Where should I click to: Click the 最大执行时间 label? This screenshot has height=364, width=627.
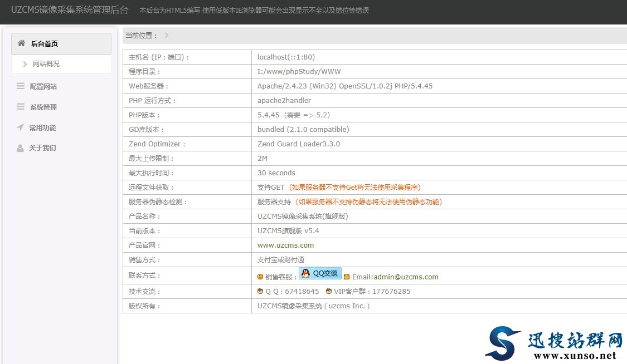coord(151,173)
